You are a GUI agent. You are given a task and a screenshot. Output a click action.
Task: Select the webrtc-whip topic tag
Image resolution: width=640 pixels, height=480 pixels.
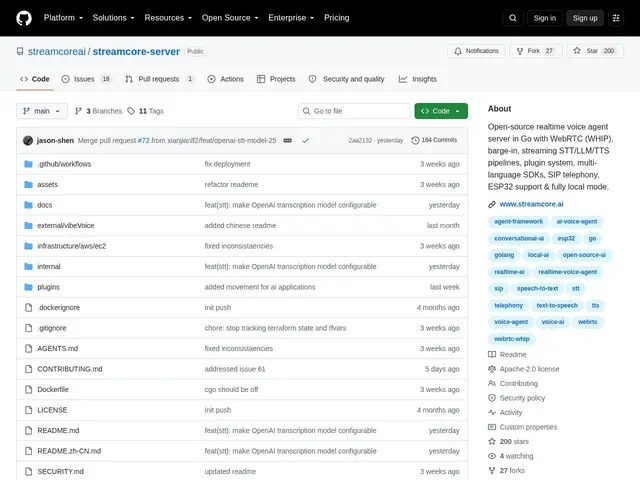(x=511, y=339)
